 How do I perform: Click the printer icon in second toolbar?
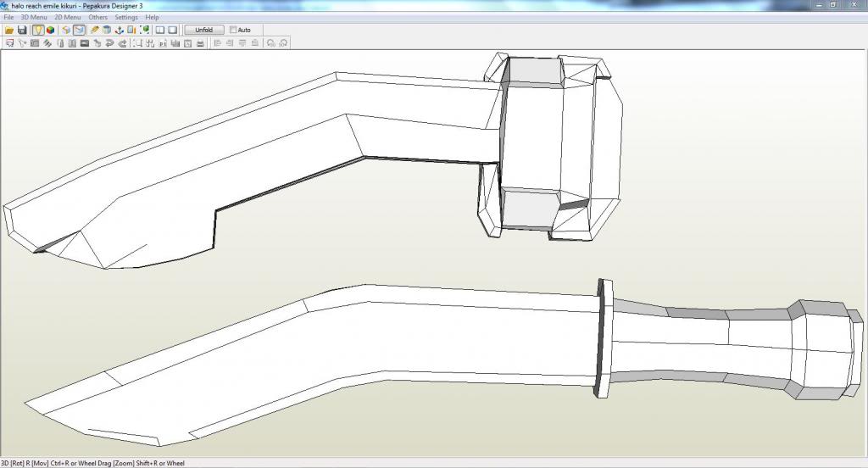click(200, 43)
